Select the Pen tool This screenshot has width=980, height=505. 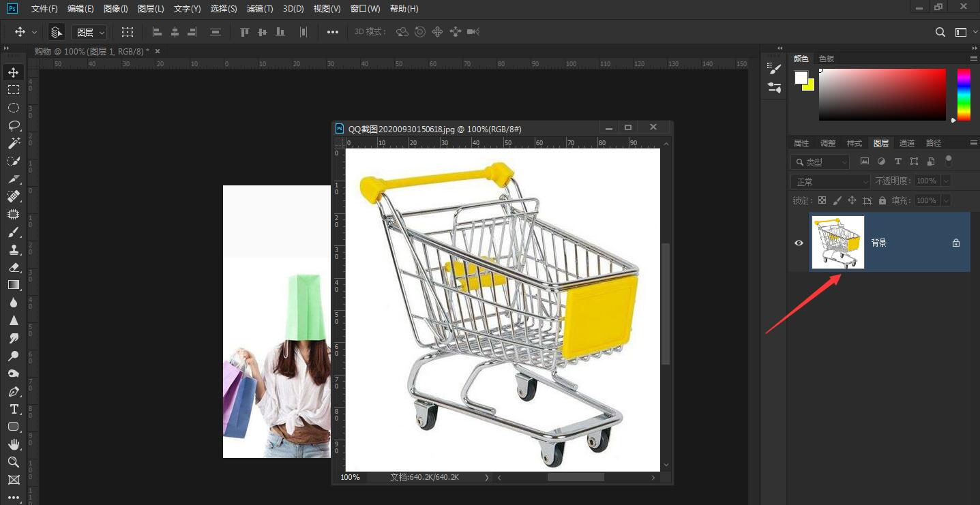click(x=14, y=392)
